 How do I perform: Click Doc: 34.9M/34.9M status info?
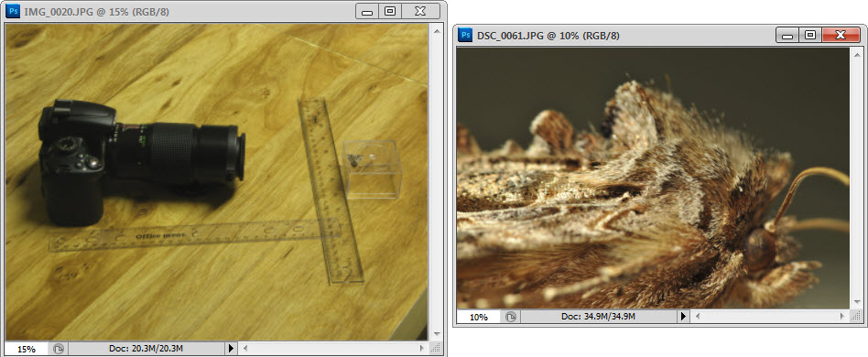[599, 317]
